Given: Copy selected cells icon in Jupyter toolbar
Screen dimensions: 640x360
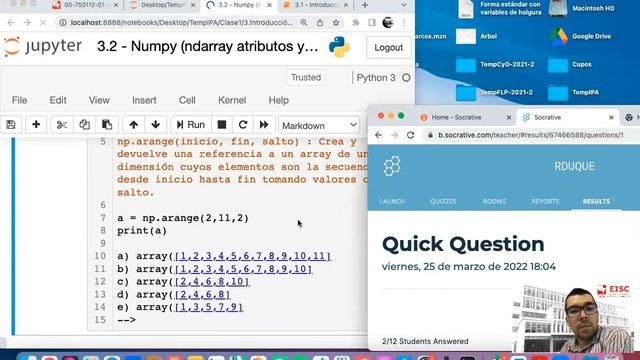Looking at the screenshot, I should click(84, 124).
